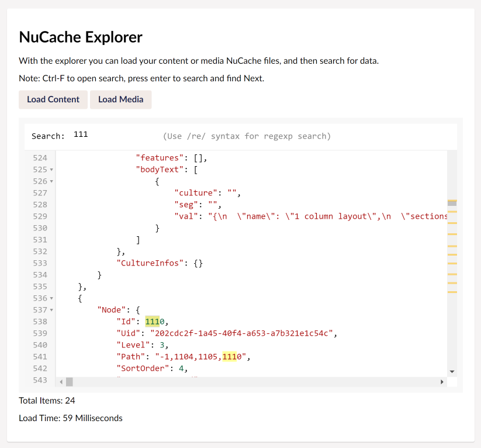Click the horizontal scrollbar thumb
The image size is (481, 448).
(70, 382)
